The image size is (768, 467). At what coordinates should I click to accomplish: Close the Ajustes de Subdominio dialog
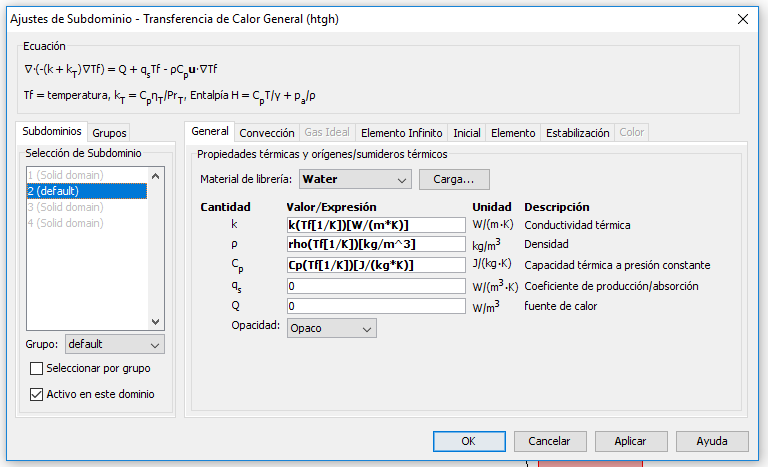(743, 19)
